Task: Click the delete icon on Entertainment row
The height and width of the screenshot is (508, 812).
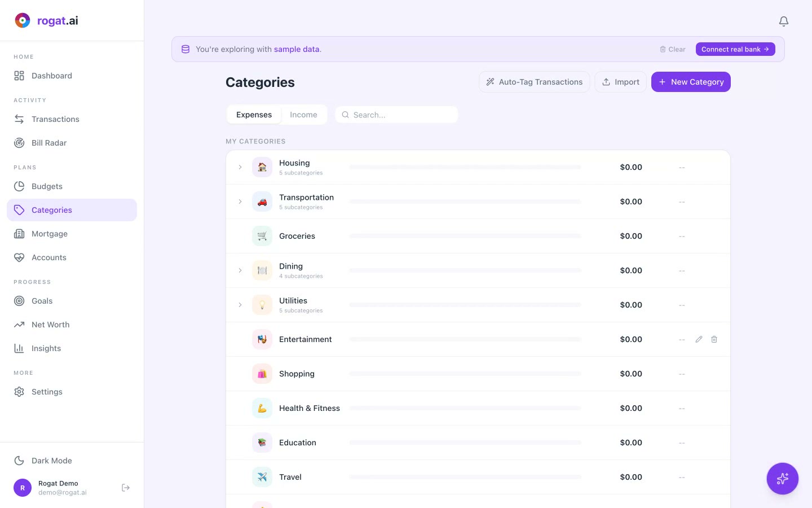Action: [x=714, y=339]
